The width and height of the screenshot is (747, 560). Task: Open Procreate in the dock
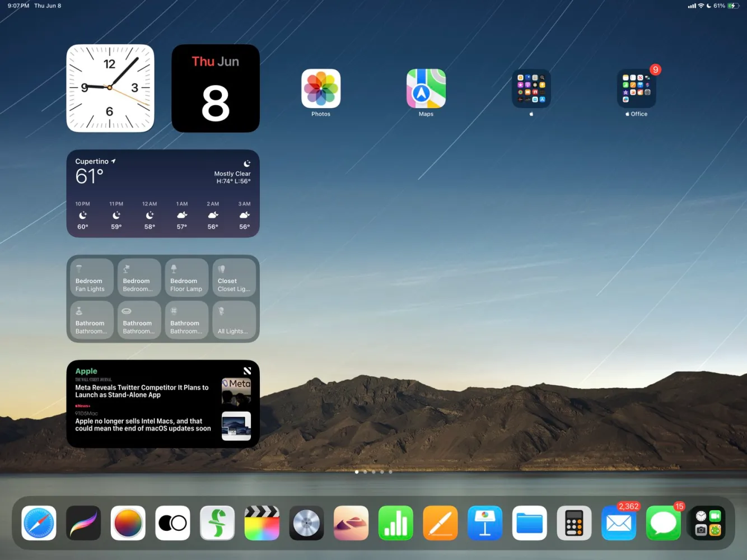click(x=83, y=523)
